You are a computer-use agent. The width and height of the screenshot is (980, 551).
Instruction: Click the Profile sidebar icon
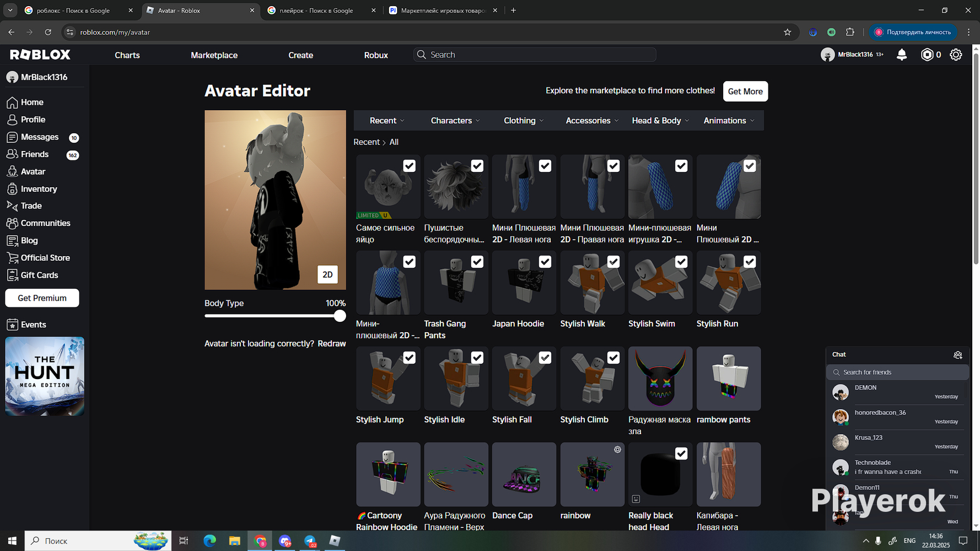tap(12, 120)
